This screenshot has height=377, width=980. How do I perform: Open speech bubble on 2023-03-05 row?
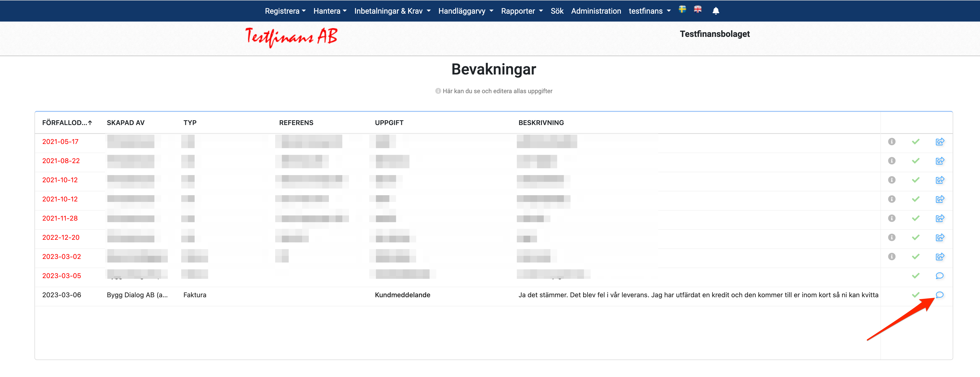click(x=939, y=276)
